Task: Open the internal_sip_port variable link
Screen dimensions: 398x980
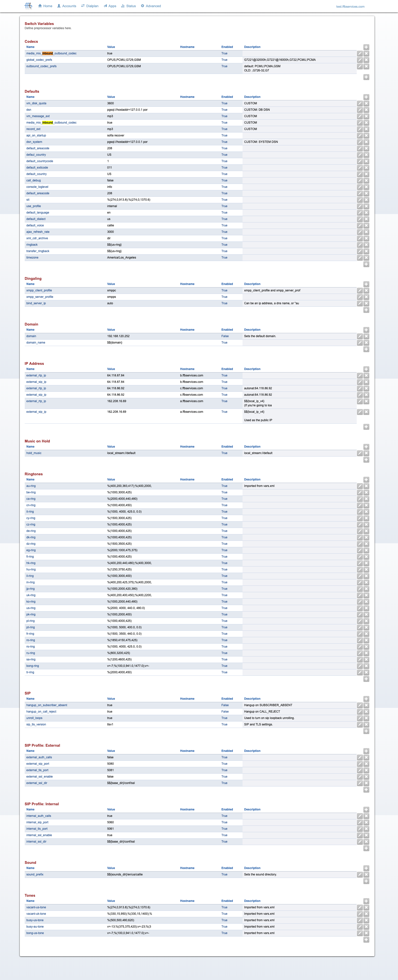Action: click(37, 822)
